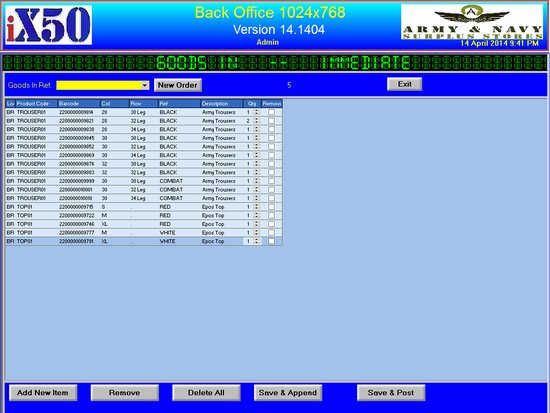The image size is (550, 413).
Task: Tick Remove checkbox for size XL RED top
Action: 271,224
